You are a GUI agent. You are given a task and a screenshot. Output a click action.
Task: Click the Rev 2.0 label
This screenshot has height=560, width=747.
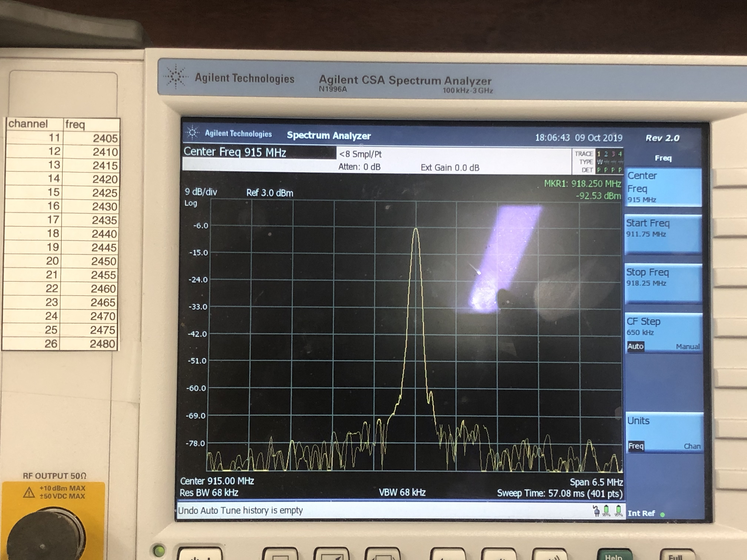(x=662, y=138)
